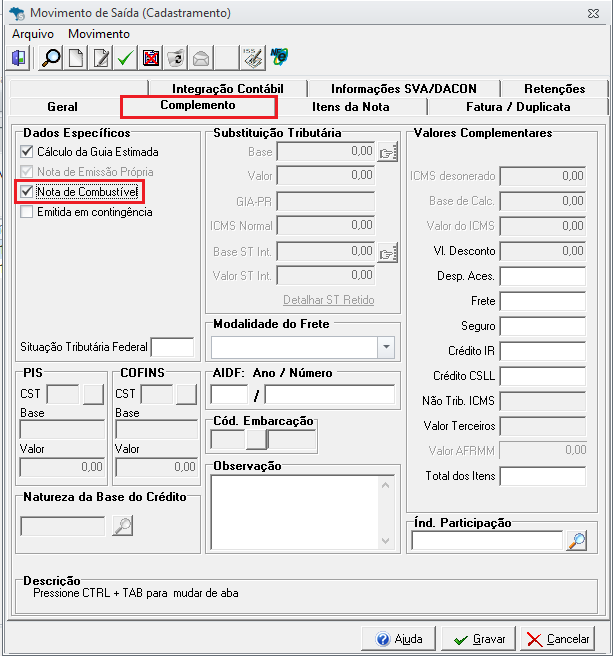Click the exit door icon in toolbar
The image size is (613, 656).
tap(19, 58)
